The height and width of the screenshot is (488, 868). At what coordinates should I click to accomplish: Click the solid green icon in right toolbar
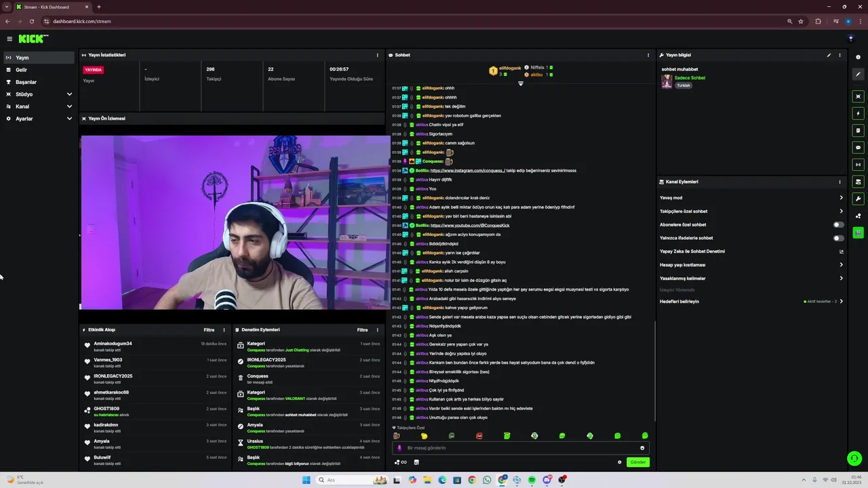[x=859, y=232]
